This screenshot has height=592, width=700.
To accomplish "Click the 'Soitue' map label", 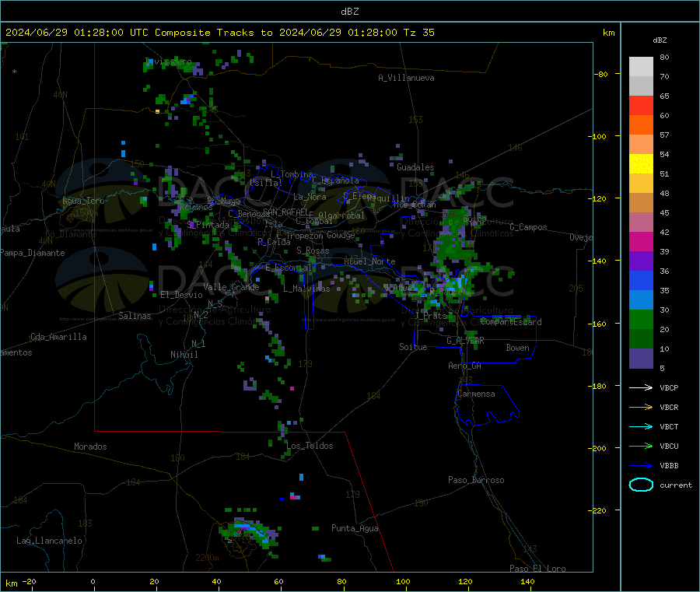I will click(413, 347).
